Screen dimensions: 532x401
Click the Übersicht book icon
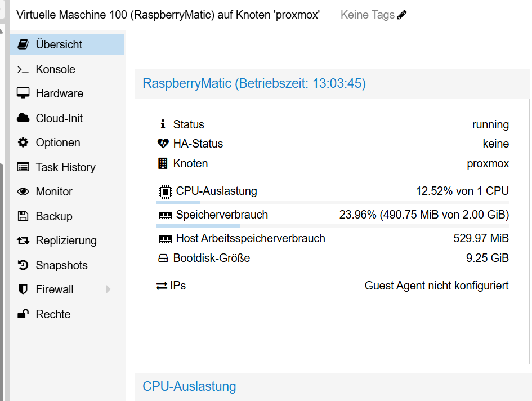pyautogui.click(x=23, y=44)
